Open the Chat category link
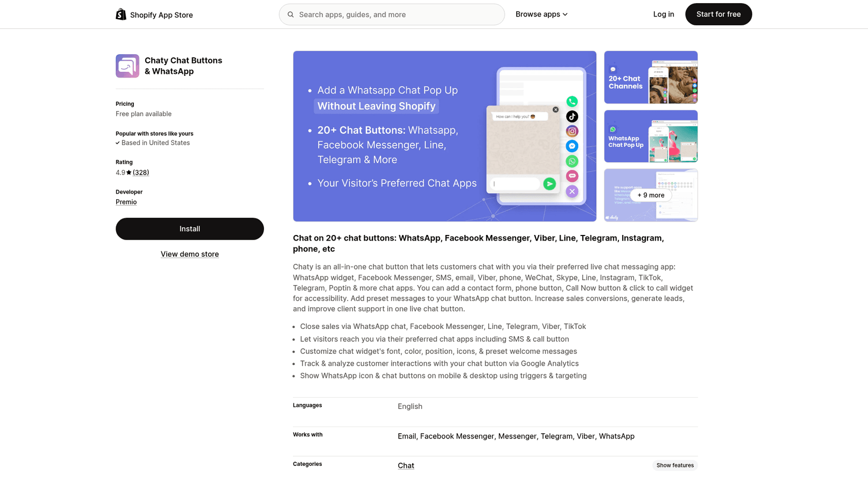 [406, 465]
